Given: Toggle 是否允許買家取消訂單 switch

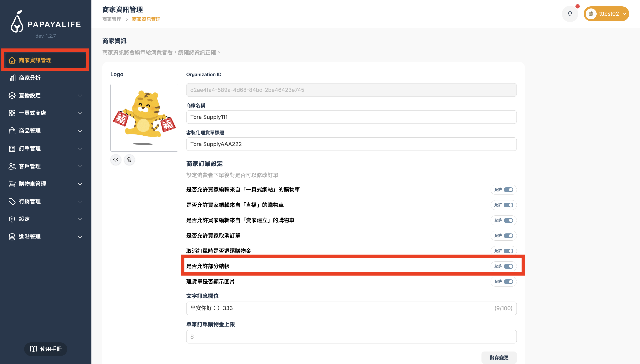Looking at the screenshot, I should click(x=508, y=236).
